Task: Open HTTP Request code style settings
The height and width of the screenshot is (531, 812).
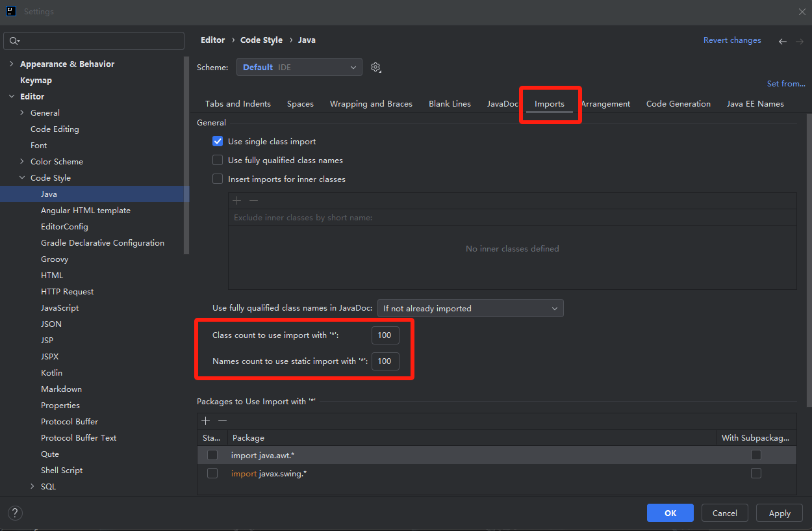Action: click(x=67, y=291)
